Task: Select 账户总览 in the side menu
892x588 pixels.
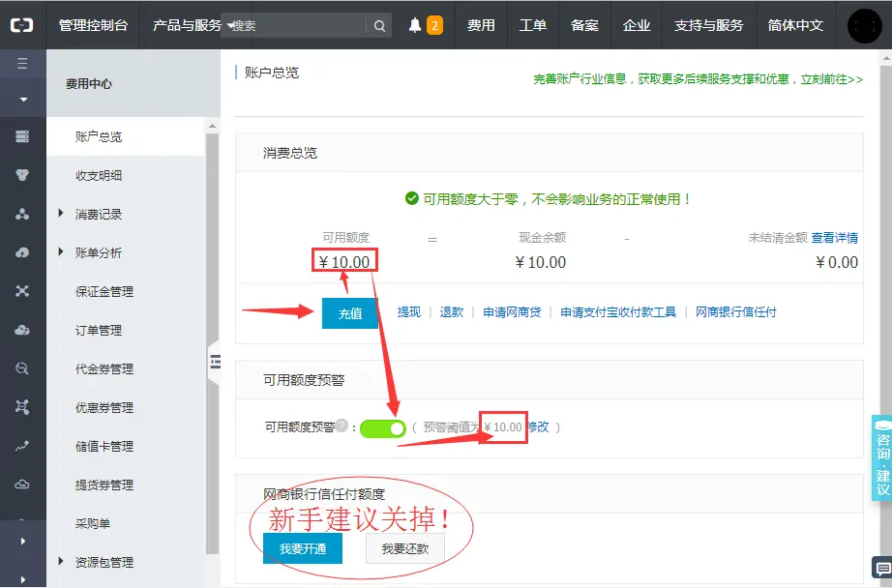Action: click(126, 136)
